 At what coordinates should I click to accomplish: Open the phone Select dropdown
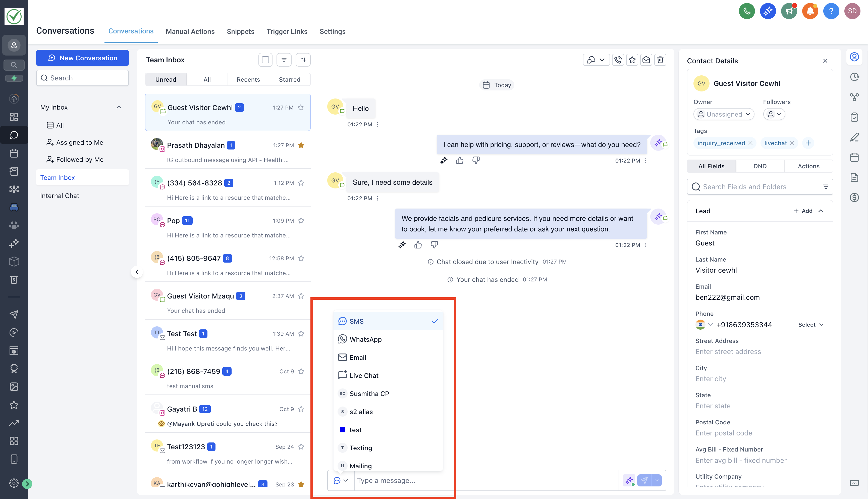coord(810,325)
